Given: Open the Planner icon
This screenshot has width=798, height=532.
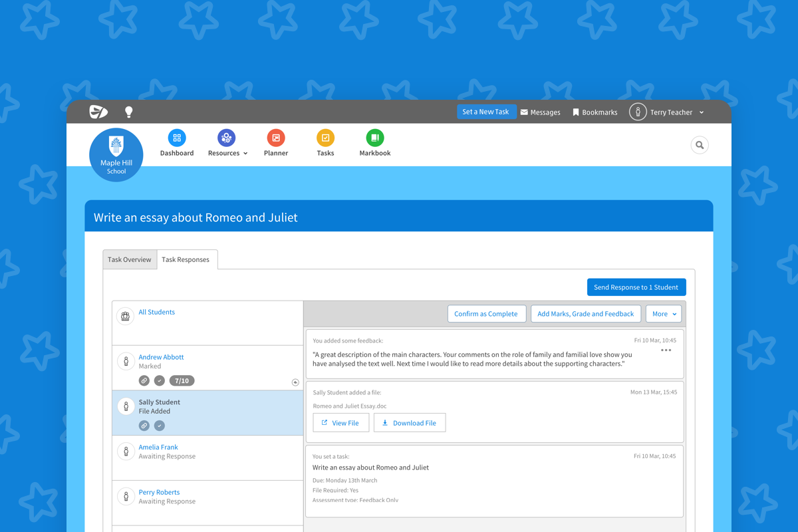Looking at the screenshot, I should click(276, 138).
